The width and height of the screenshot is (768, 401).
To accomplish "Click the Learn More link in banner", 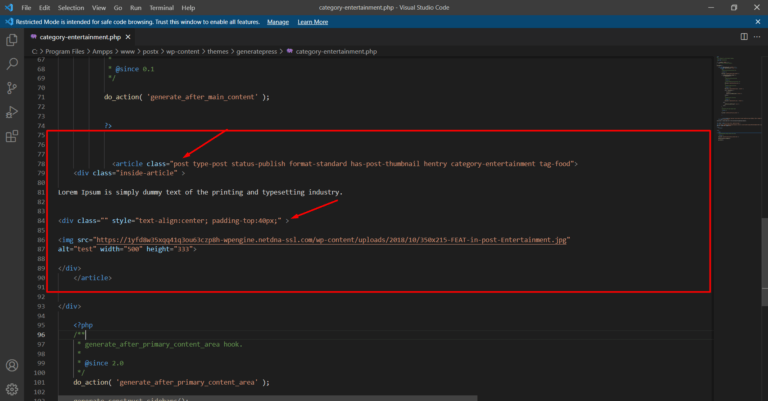I will (x=312, y=22).
